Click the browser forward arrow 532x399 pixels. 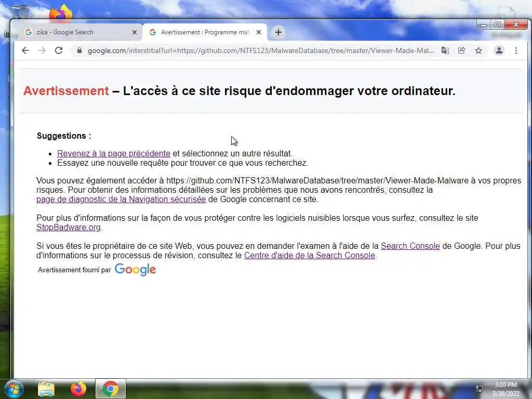click(42, 50)
